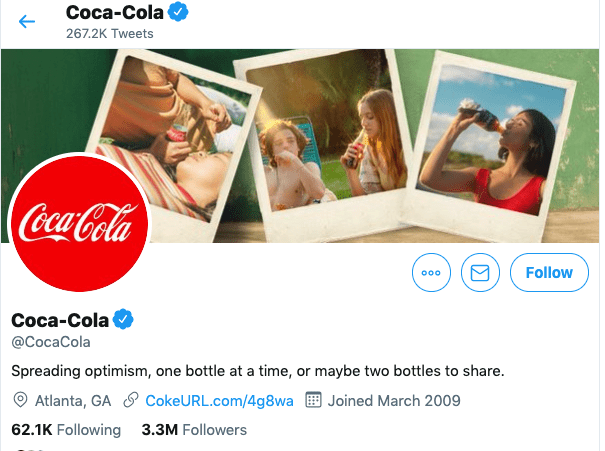Click the verified badge beside profile name
605x451 pixels.
pos(123,320)
